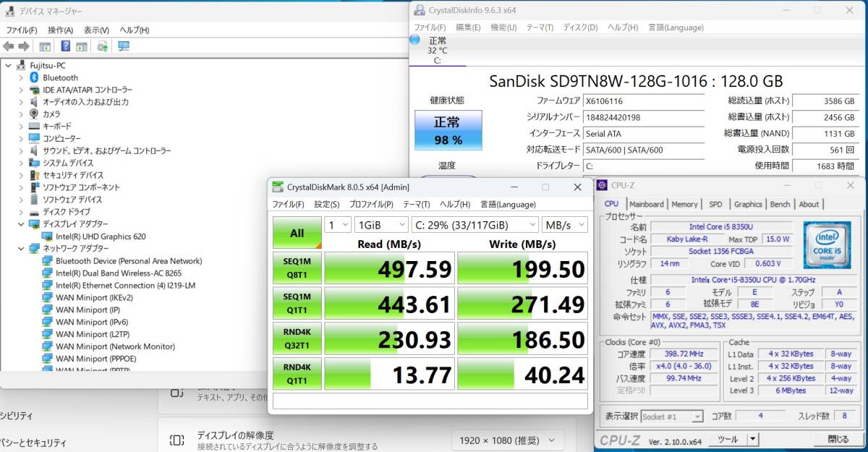Click the 閉じる button in CPU-Z
The width and height of the screenshot is (868, 452).
point(836,439)
